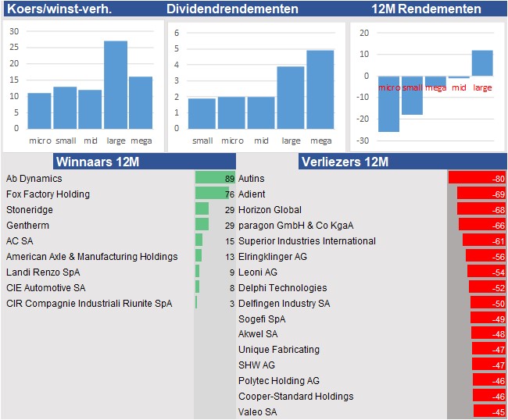508x420 pixels.
Task: Select the Dividendrendementen header
Action: [x=232, y=9]
